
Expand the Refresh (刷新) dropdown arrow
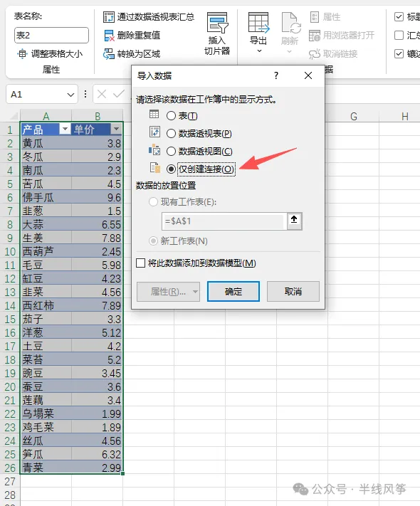(x=290, y=51)
